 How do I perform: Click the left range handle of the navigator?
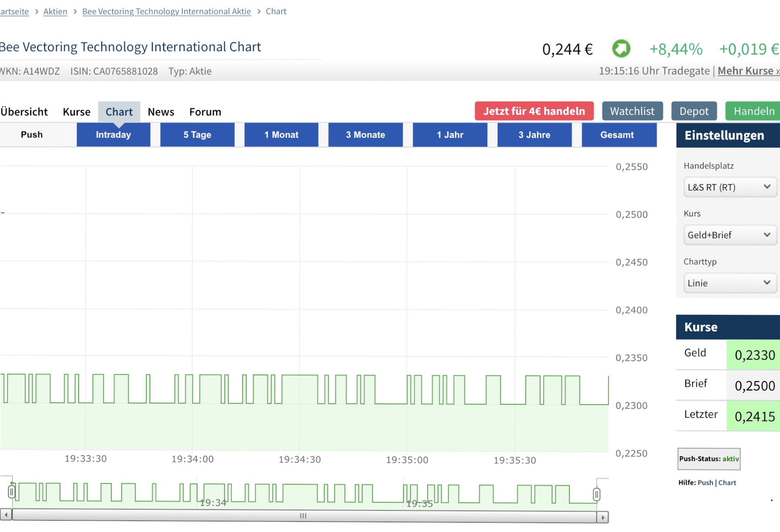11,492
